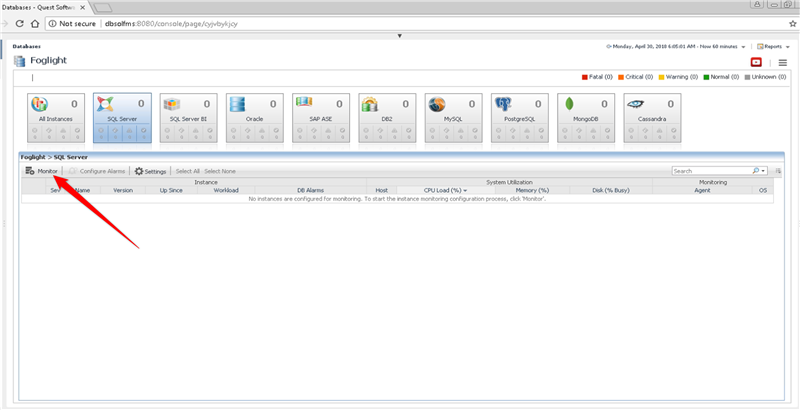Reload the browser page
Screen dimensions: 800x410
(x=20, y=23)
